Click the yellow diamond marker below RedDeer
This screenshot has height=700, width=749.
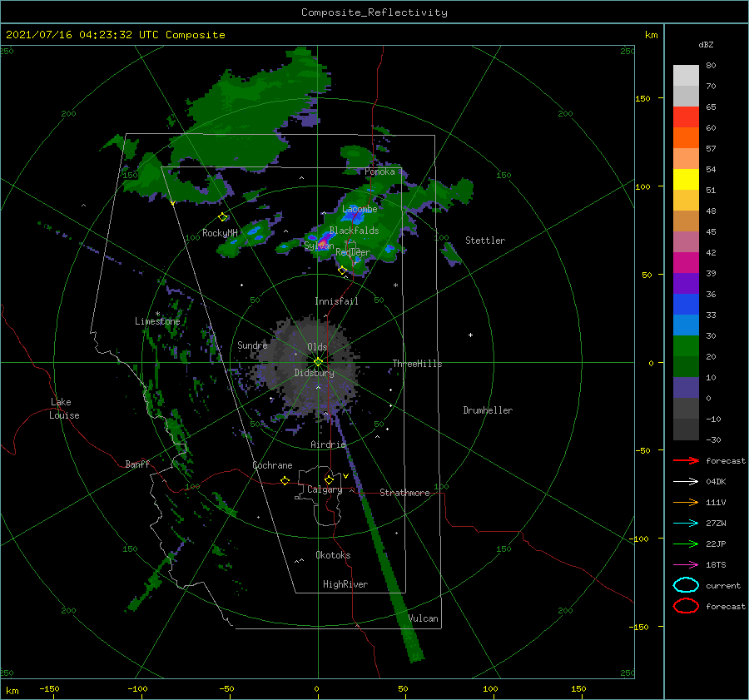tap(342, 271)
